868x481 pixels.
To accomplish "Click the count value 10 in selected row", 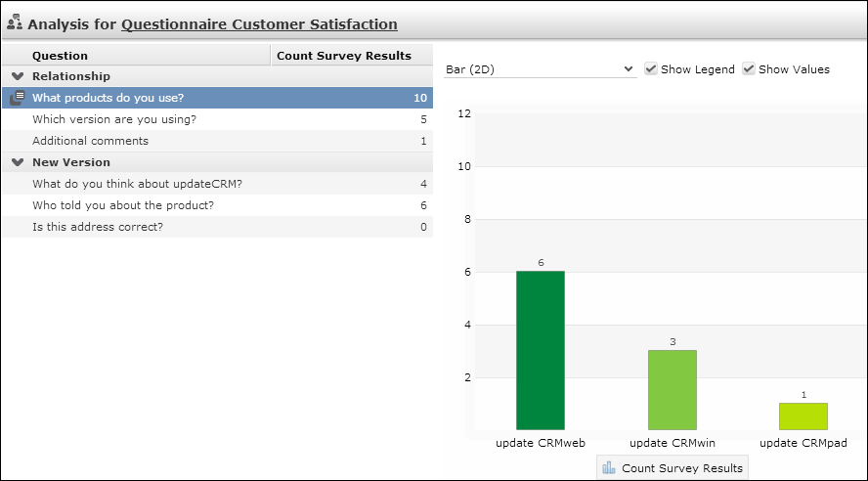I will [420, 98].
